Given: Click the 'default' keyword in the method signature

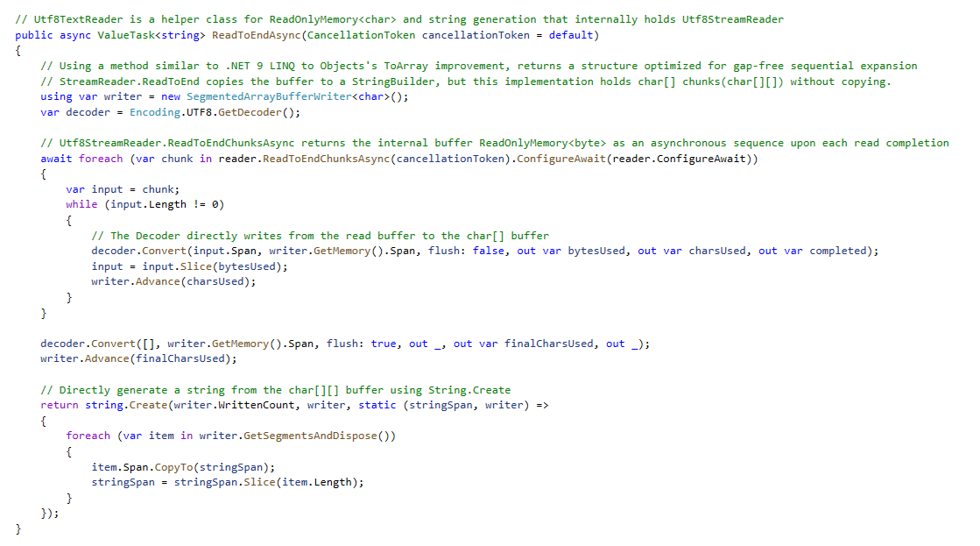Looking at the screenshot, I should [x=571, y=35].
